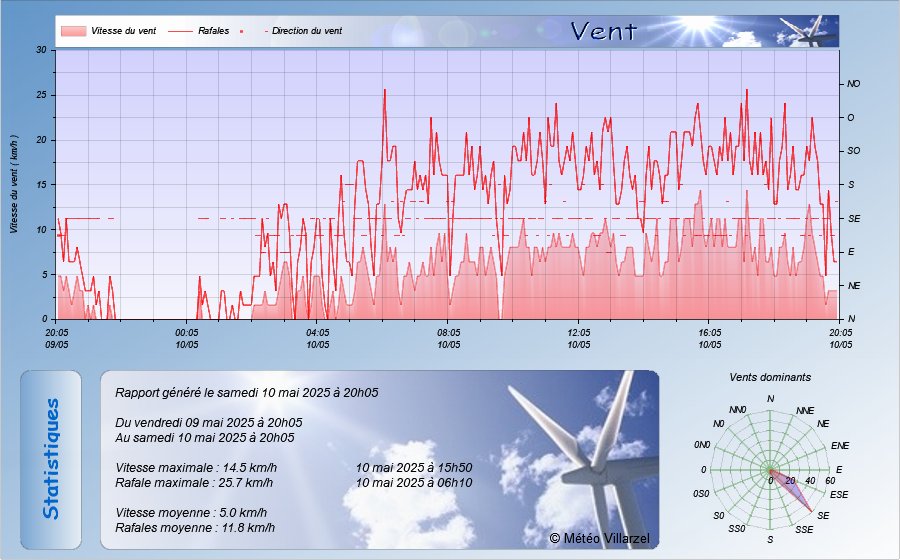The width and height of the screenshot is (900, 560).
Task: Click the © Météo Villarzel credit
Action: tap(599, 538)
